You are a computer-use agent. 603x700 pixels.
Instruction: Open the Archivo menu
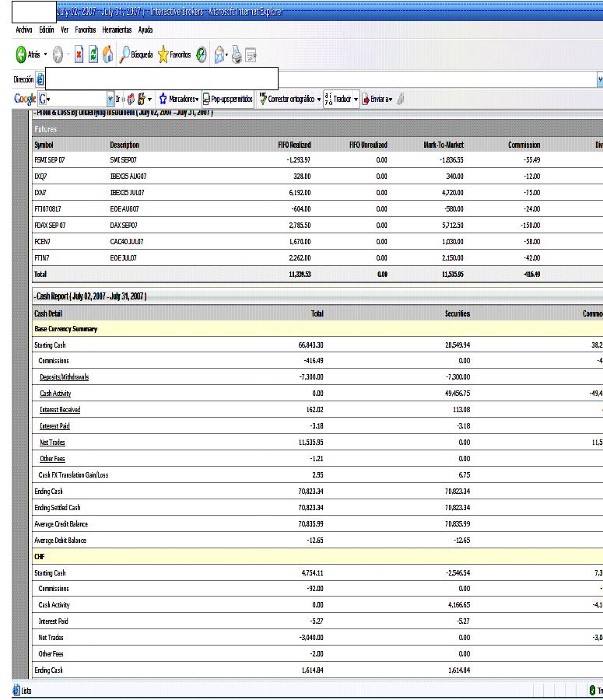23,30
